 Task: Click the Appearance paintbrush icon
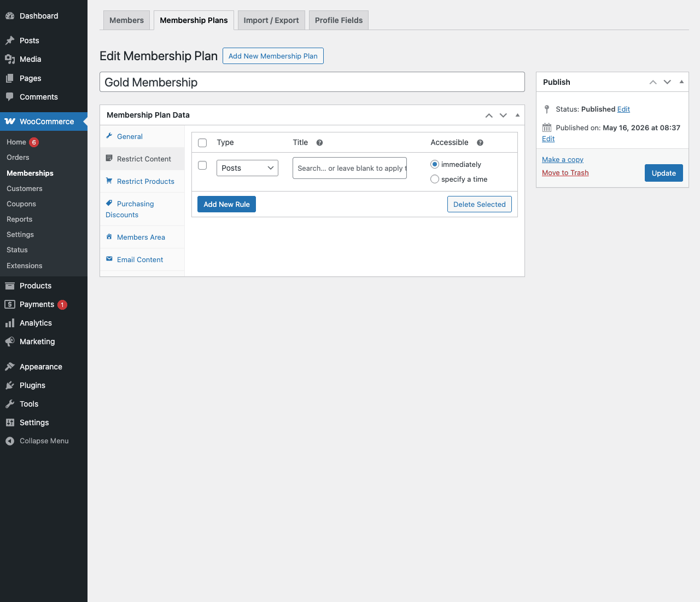[x=10, y=367]
